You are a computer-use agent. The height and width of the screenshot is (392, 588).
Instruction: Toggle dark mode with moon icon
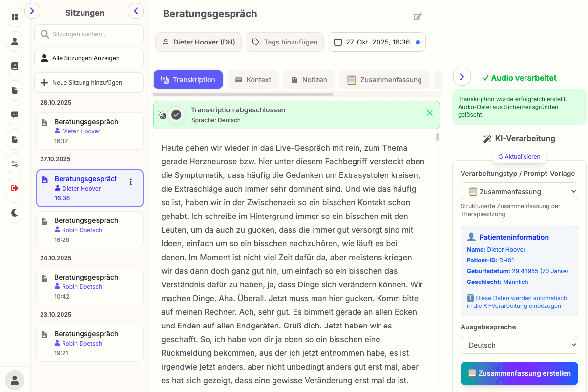click(x=15, y=212)
